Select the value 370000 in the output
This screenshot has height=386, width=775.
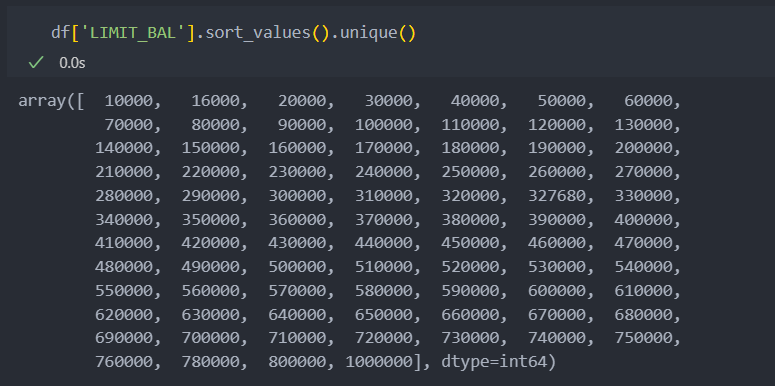pos(384,220)
